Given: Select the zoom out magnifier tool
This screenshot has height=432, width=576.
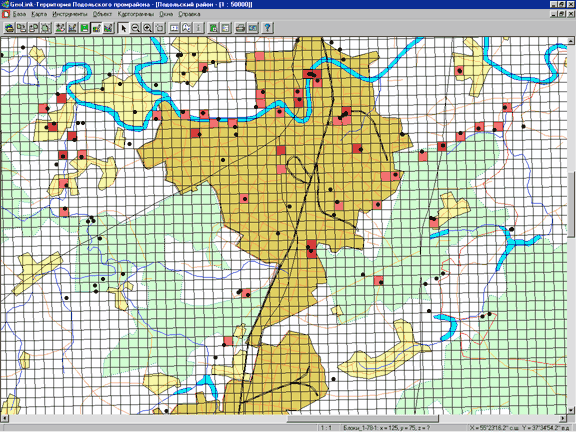Looking at the screenshot, I should pyautogui.click(x=136, y=28).
